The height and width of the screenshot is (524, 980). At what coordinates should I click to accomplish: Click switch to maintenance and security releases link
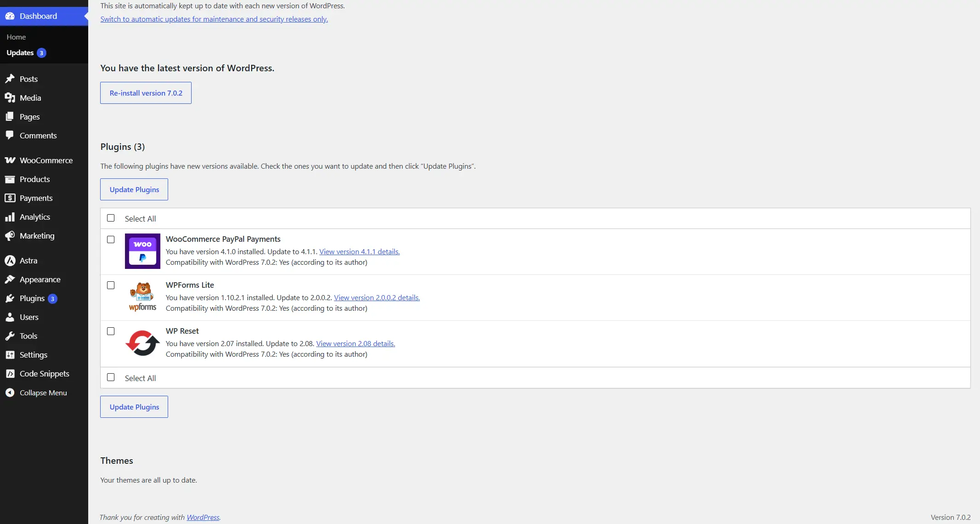(x=214, y=19)
